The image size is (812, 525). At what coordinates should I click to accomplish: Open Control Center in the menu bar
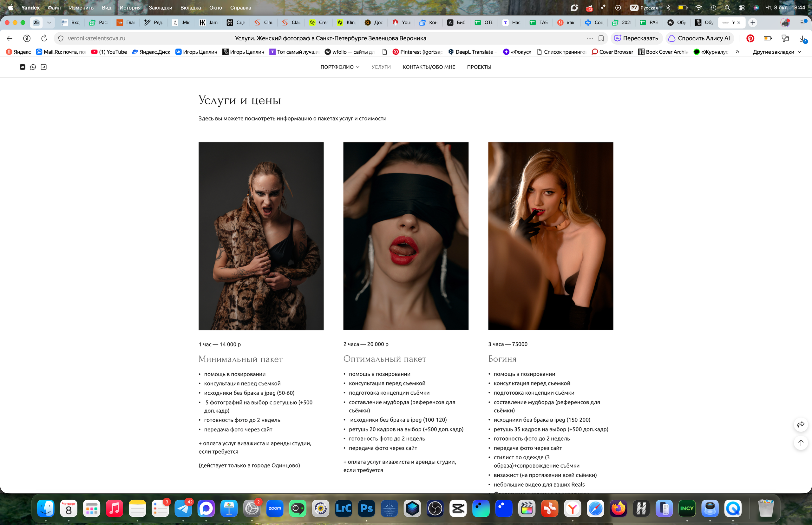(742, 8)
